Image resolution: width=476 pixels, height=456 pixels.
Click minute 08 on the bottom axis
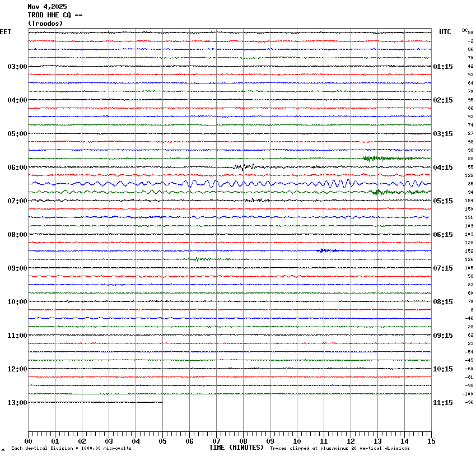(243, 441)
